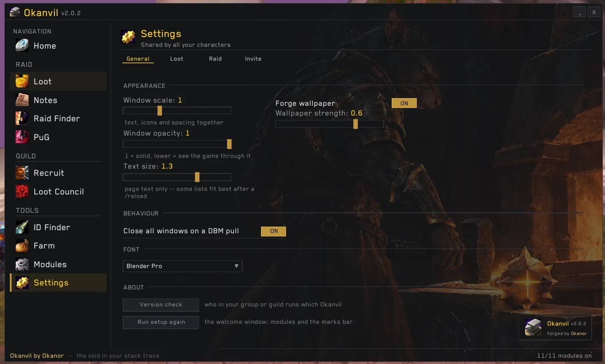605x364 pixels.
Task: Switch to the Raid settings tab
Action: pyautogui.click(x=215, y=59)
